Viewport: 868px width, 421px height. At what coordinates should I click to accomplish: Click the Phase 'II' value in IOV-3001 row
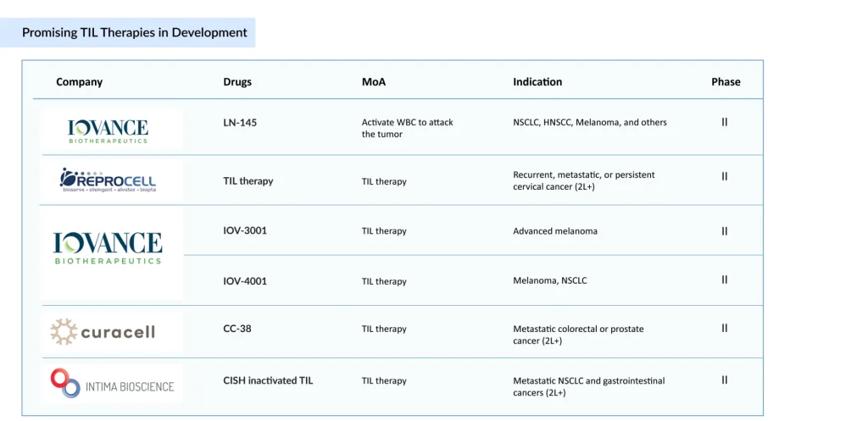pos(725,231)
